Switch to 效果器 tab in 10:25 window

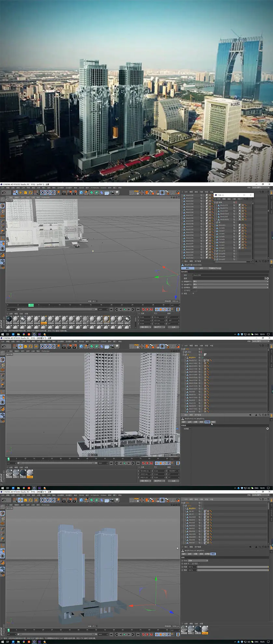207,554
